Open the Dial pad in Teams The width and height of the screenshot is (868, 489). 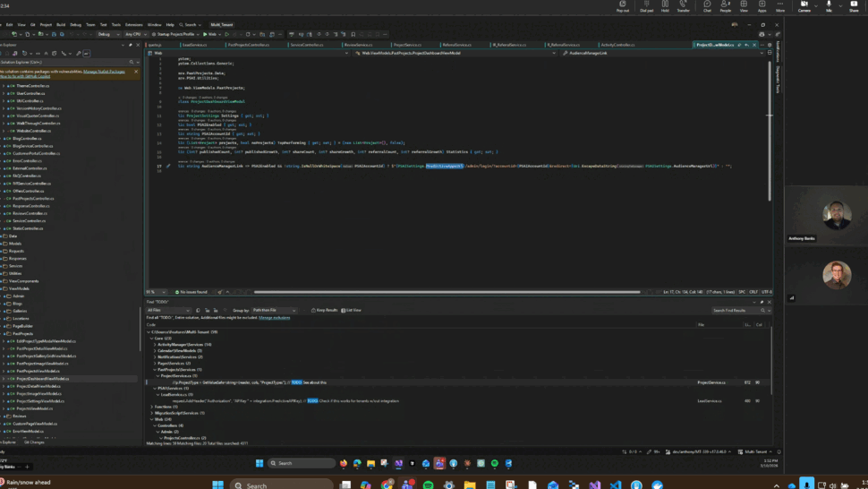pyautogui.click(x=646, y=5)
